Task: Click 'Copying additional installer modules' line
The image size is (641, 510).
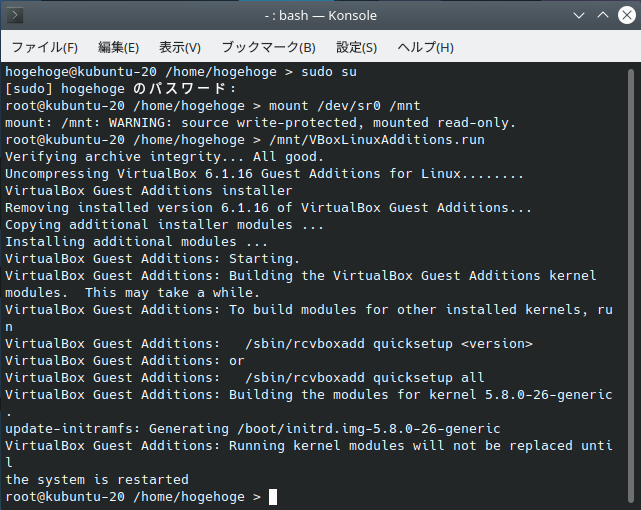Action: [x=164, y=225]
